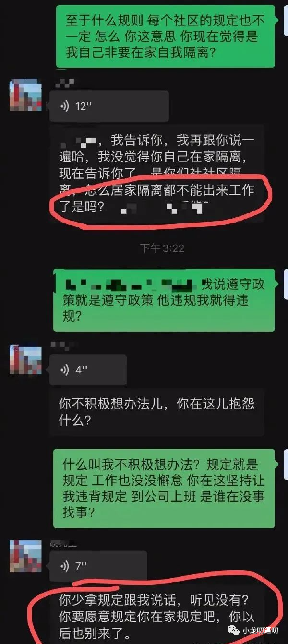This screenshot has height=644, width=288.
Task: Play the 4-second voice message
Action: click(88, 370)
